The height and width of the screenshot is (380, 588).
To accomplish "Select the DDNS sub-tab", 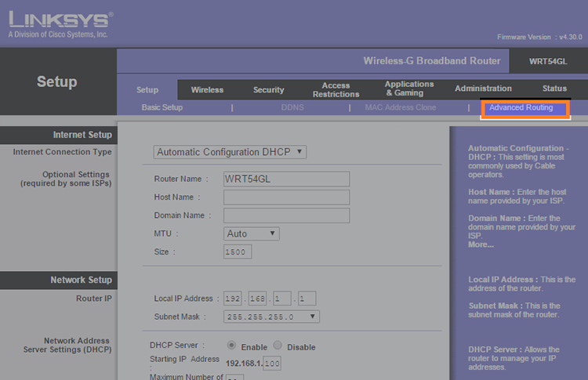I will [292, 107].
